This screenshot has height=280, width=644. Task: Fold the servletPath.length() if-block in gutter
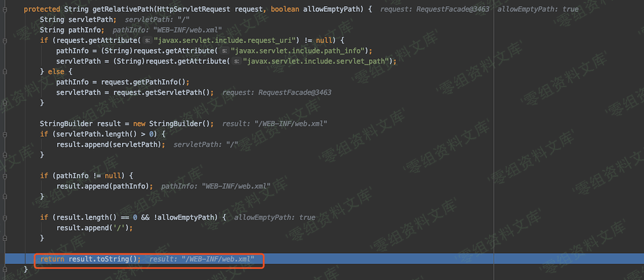click(x=5, y=134)
